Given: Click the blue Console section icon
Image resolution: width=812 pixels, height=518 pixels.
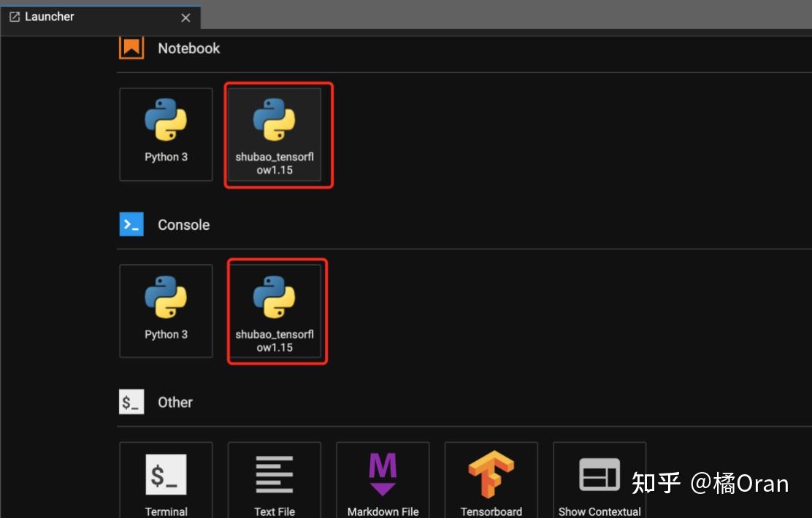Looking at the screenshot, I should [132, 224].
